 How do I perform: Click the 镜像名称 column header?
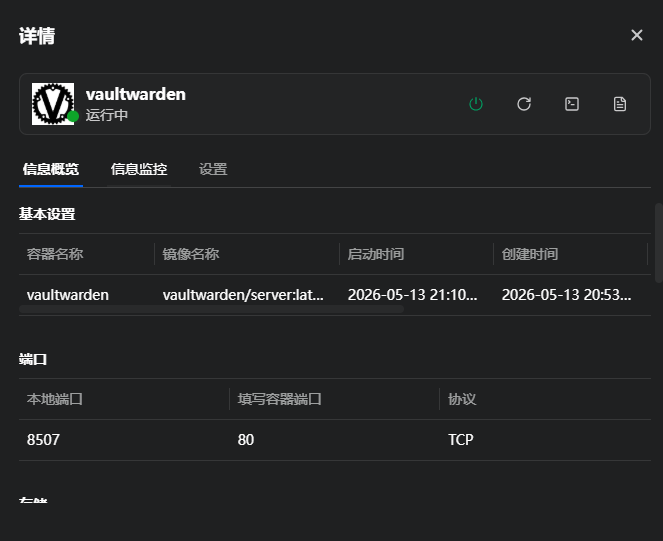click(x=191, y=254)
